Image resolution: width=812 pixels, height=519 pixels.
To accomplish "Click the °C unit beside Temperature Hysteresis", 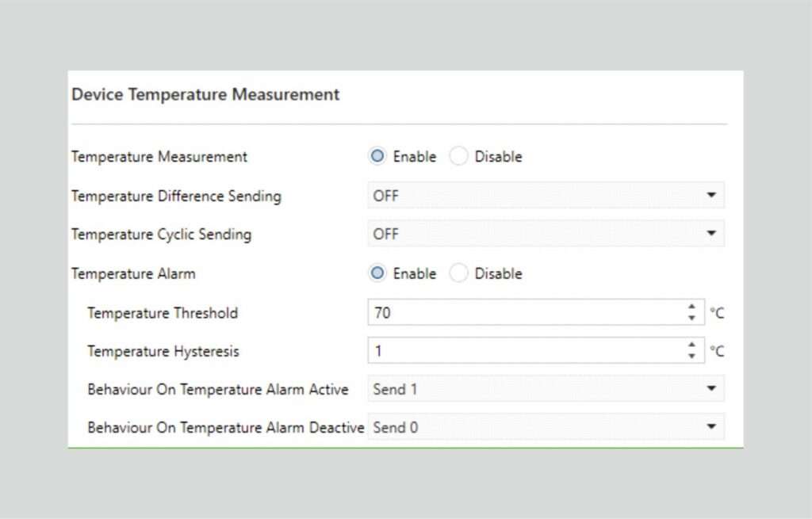I will tap(717, 352).
